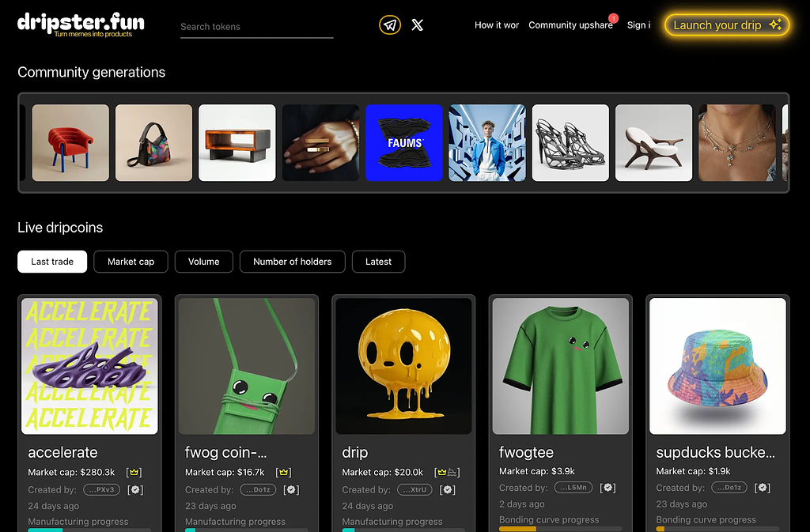
Task: Select the Volume filter
Action: 203,262
